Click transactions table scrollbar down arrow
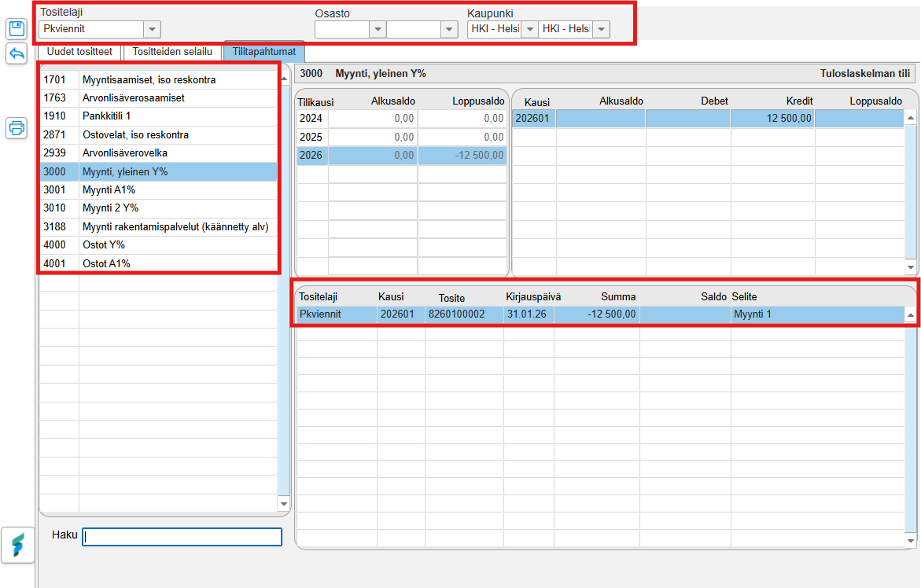The image size is (921, 588). pyautogui.click(x=911, y=541)
